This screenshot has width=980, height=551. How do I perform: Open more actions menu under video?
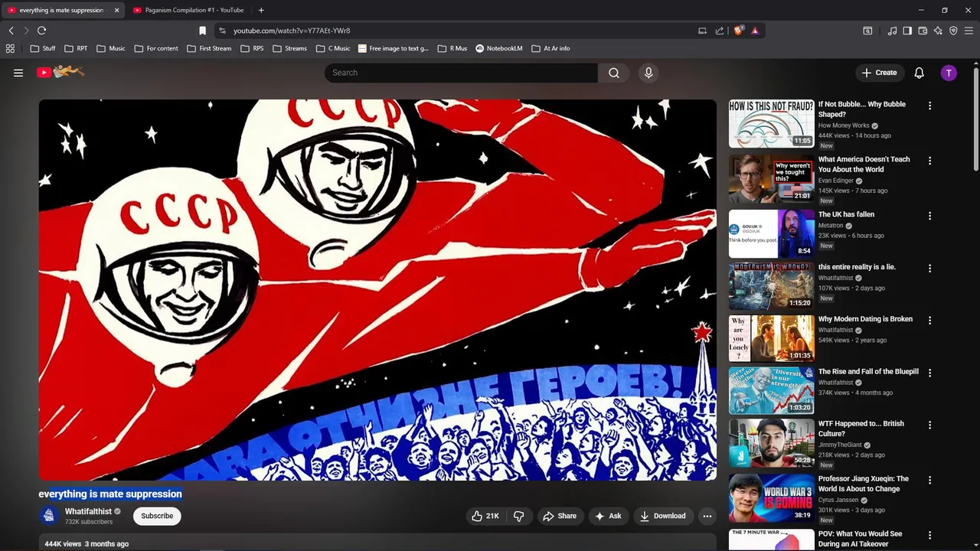[x=707, y=516]
